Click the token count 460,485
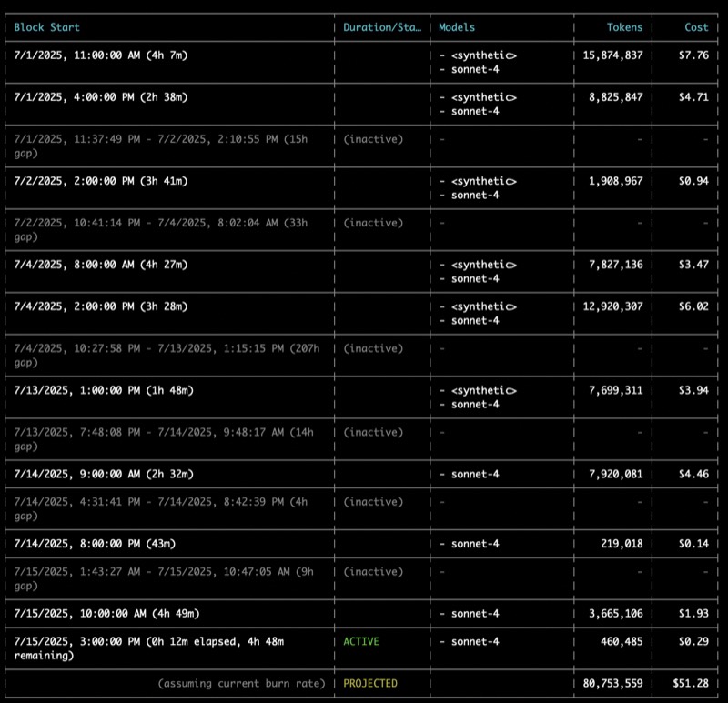 [622, 641]
